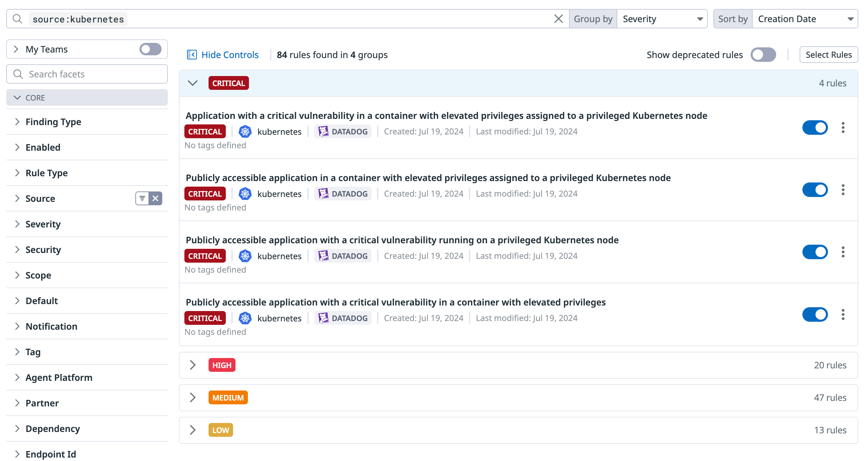
Task: Click kubernetes icon on third critical rule
Action: pyautogui.click(x=245, y=256)
